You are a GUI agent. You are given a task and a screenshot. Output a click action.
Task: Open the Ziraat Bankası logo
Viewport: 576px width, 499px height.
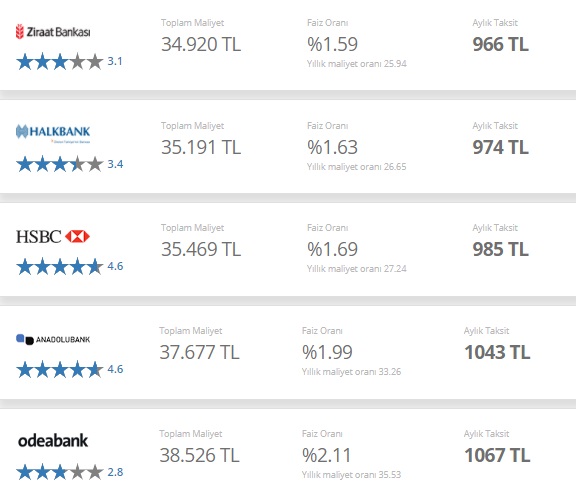click(x=53, y=32)
